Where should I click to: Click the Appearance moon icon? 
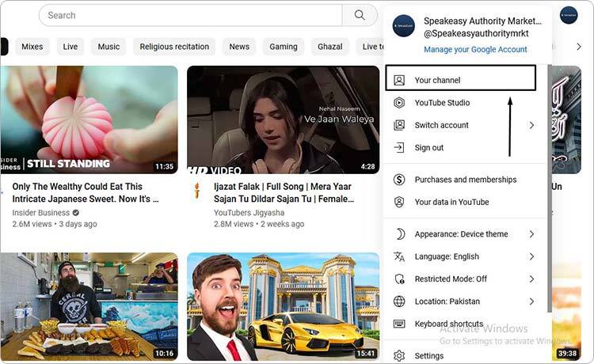point(400,234)
